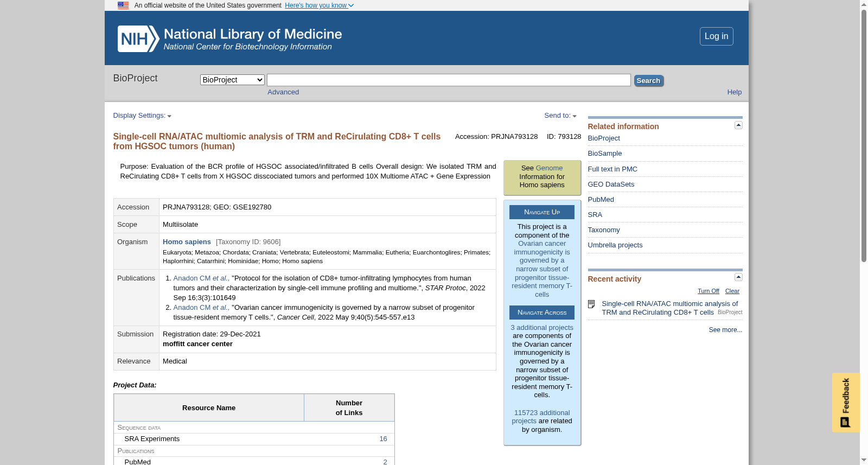Click the 'Navigate Across' box header
This screenshot has width=868, height=465.
pos(542,313)
